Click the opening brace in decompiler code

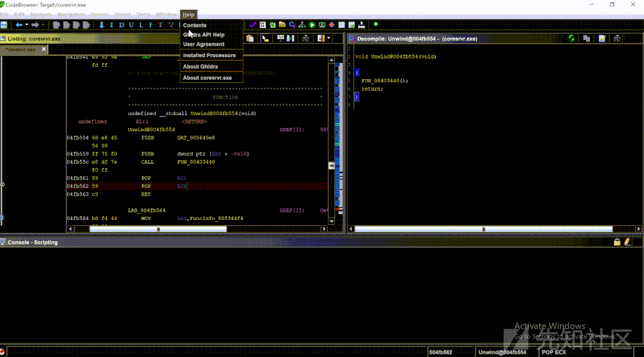[357, 73]
